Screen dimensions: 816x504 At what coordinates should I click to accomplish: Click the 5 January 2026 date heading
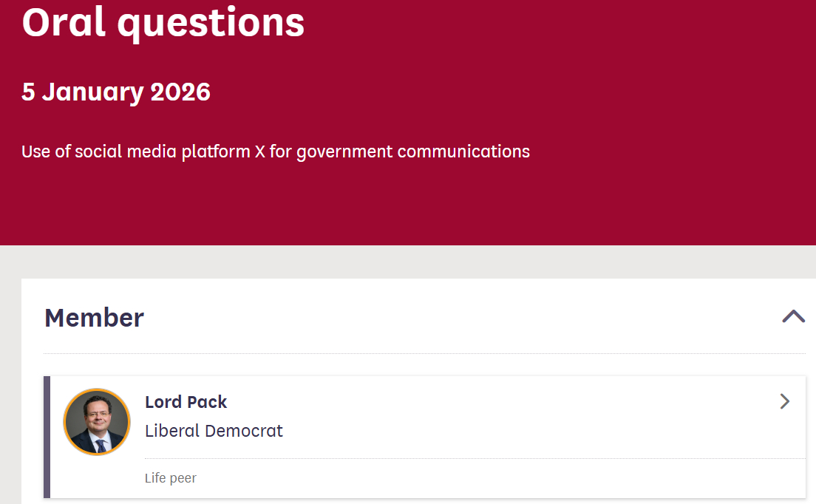116,92
